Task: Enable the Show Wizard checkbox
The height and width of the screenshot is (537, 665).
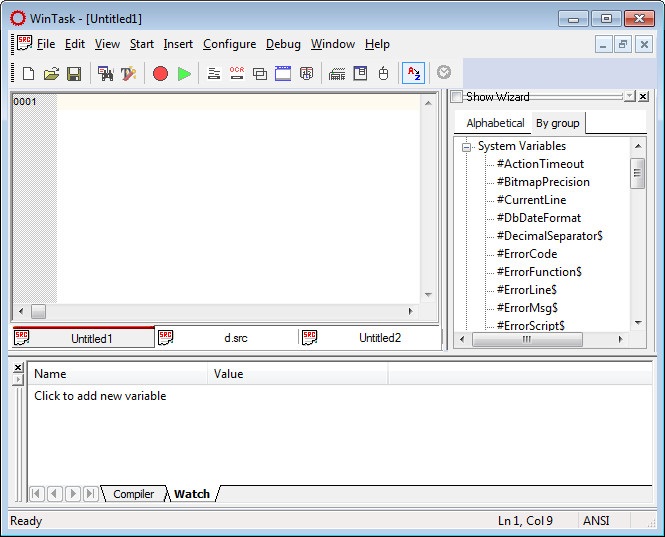Action: tap(456, 97)
